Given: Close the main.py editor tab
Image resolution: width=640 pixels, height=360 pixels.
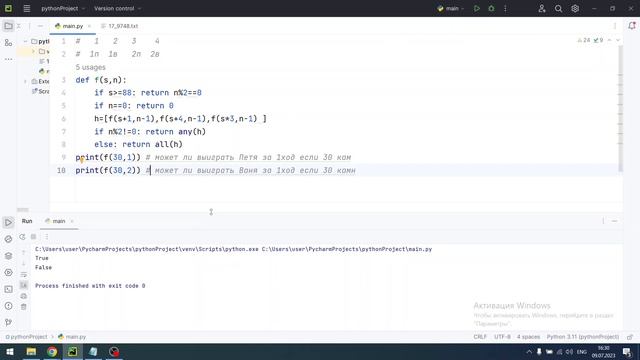Looking at the screenshot, I should click(89, 26).
